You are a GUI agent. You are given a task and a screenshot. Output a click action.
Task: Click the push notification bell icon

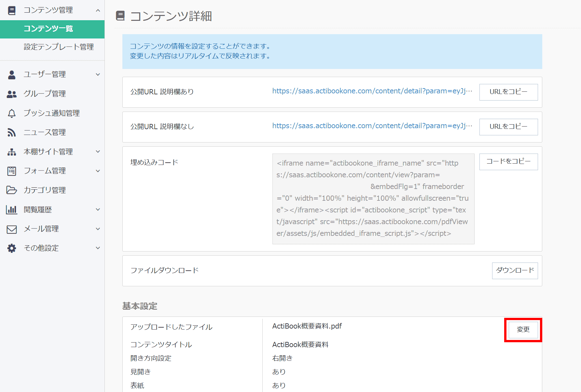[12, 113]
